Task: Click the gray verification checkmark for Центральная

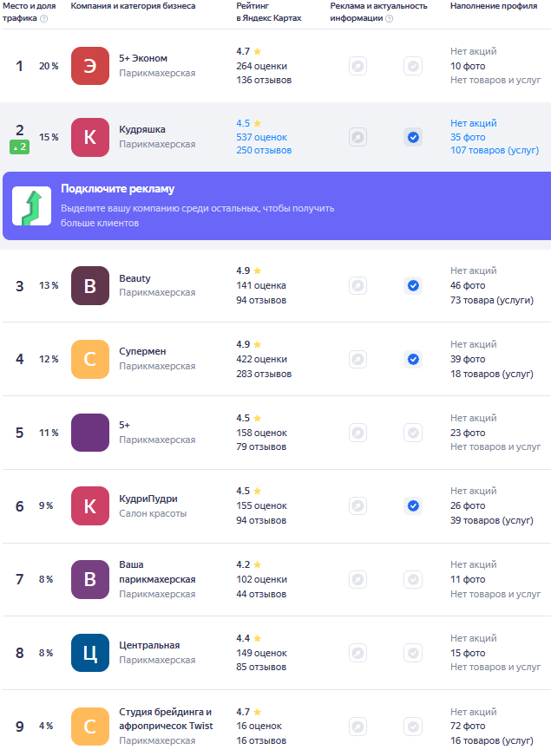Action: 413,653
